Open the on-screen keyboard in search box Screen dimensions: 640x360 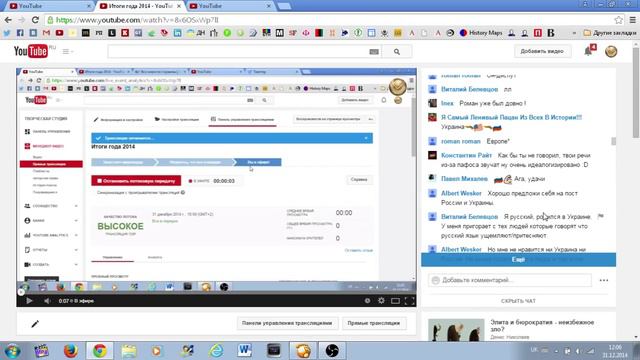click(x=374, y=52)
